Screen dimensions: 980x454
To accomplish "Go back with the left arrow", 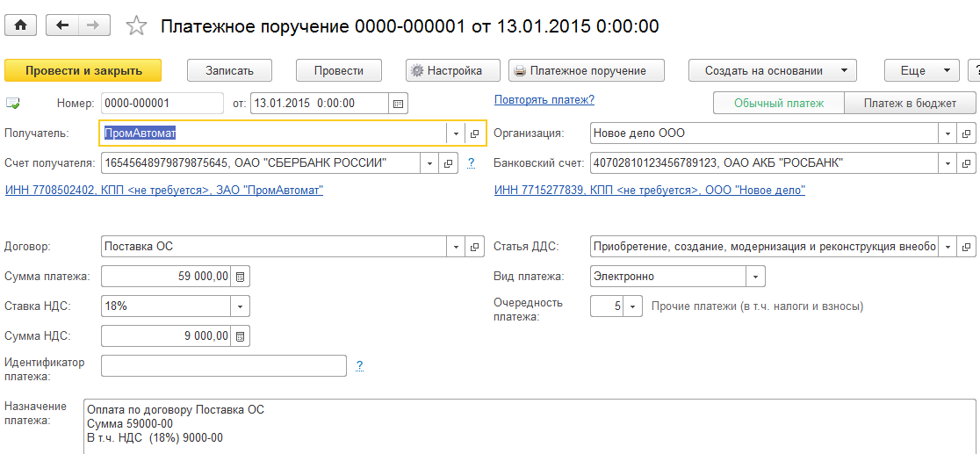I will (61, 25).
